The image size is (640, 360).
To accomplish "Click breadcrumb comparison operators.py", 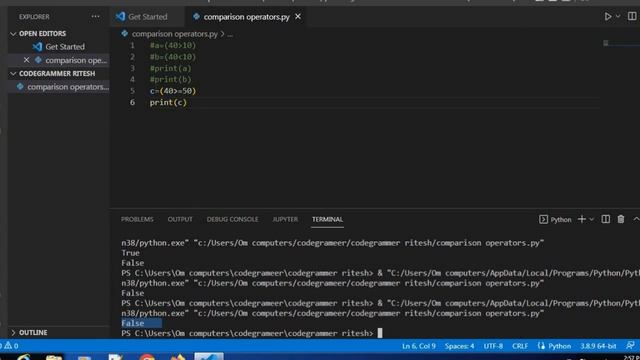I will pos(175,34).
